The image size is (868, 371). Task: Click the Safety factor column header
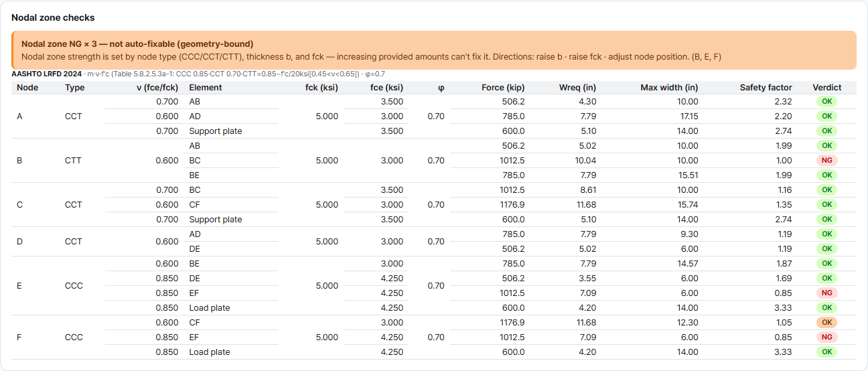coord(766,88)
